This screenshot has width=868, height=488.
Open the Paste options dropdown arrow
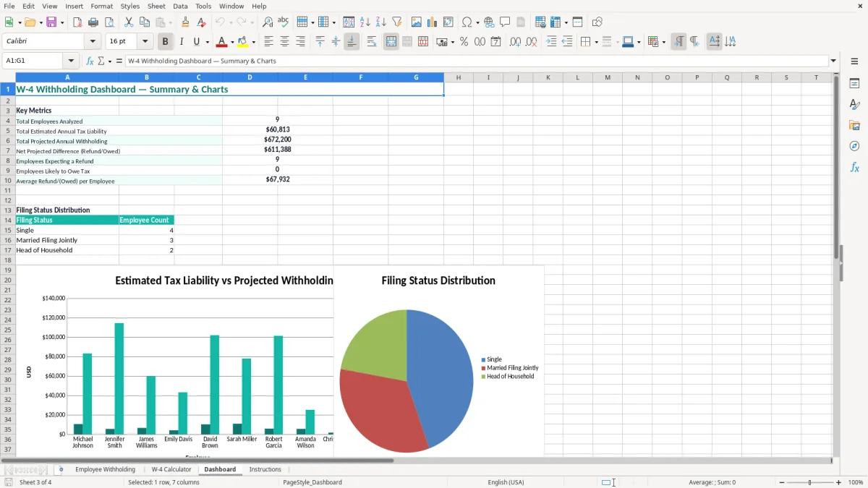pos(170,22)
